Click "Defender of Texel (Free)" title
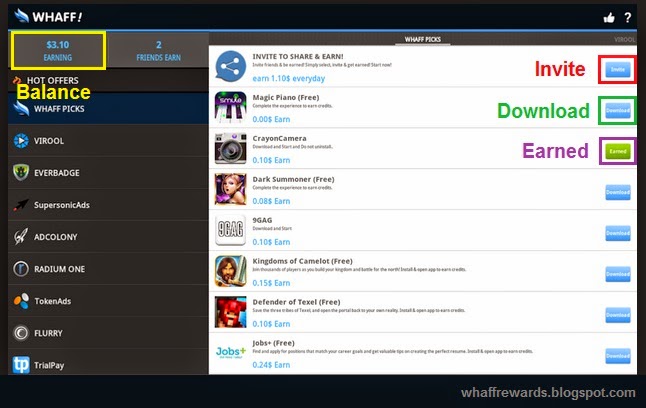This screenshot has width=646, height=408. click(x=296, y=302)
